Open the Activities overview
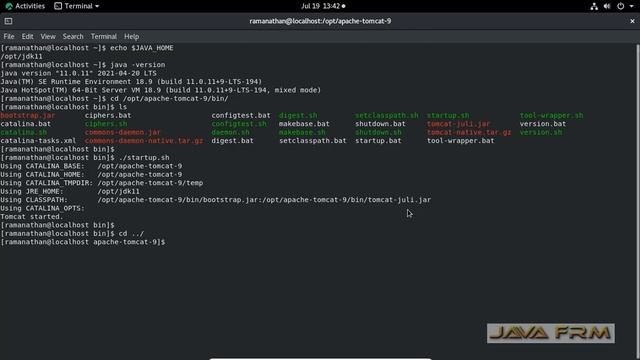This screenshot has width=640, height=360. [x=25, y=6]
